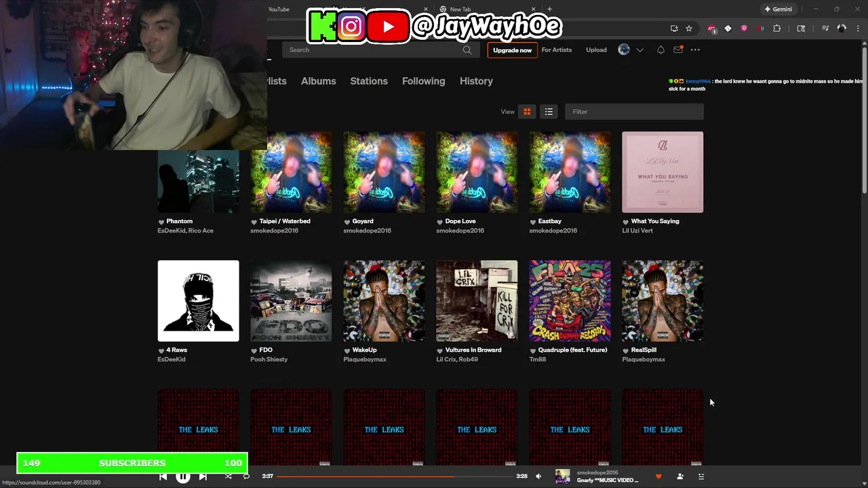Click the Upload link
Screen dimensions: 868x488
click(x=597, y=50)
